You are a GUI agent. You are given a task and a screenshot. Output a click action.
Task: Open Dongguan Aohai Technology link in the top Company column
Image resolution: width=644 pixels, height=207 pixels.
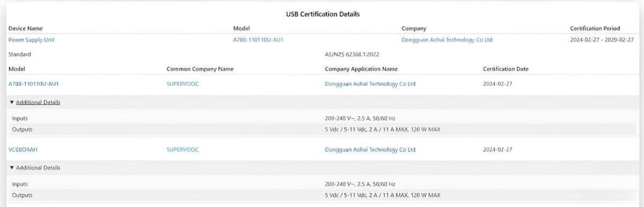[x=447, y=40]
